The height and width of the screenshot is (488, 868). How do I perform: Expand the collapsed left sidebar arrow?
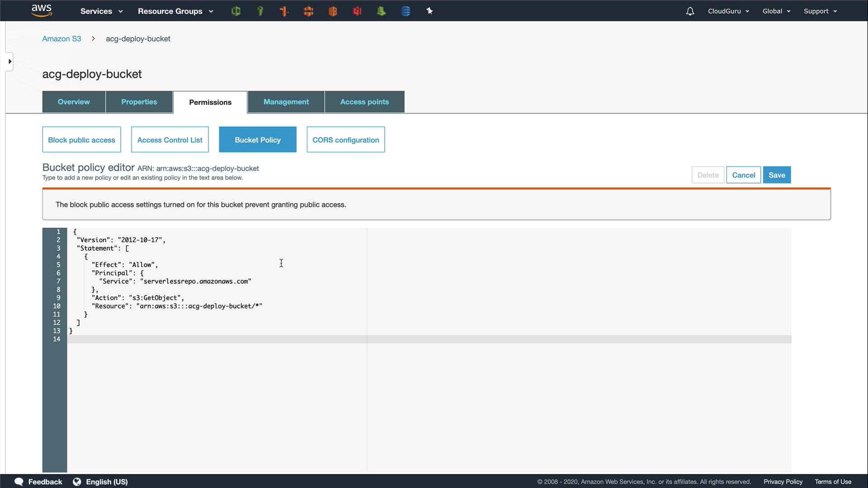click(9, 61)
